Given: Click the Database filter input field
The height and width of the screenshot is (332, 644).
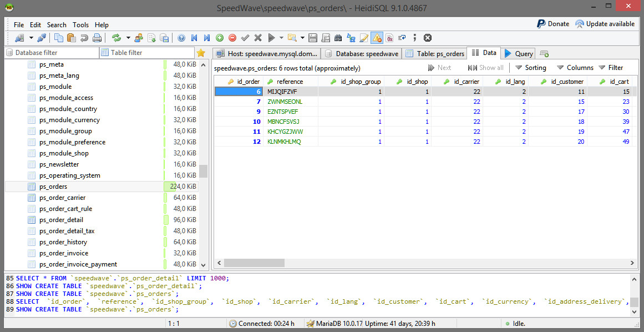Looking at the screenshot, I should (53, 53).
